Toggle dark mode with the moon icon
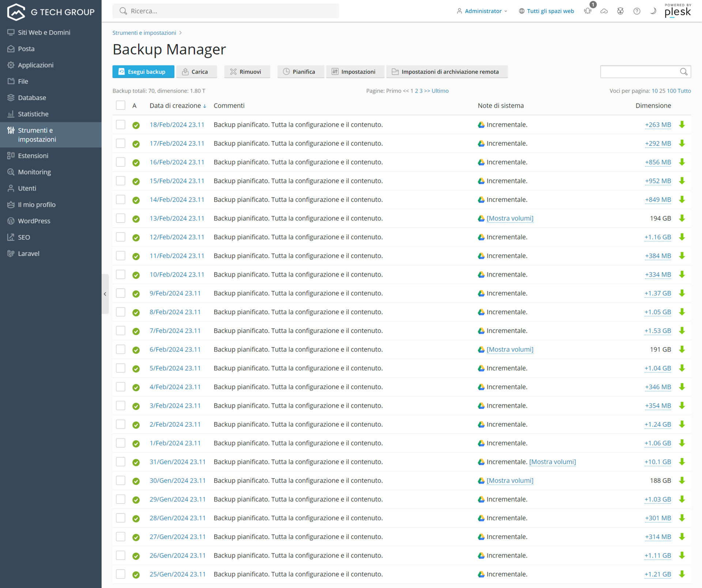 (653, 11)
